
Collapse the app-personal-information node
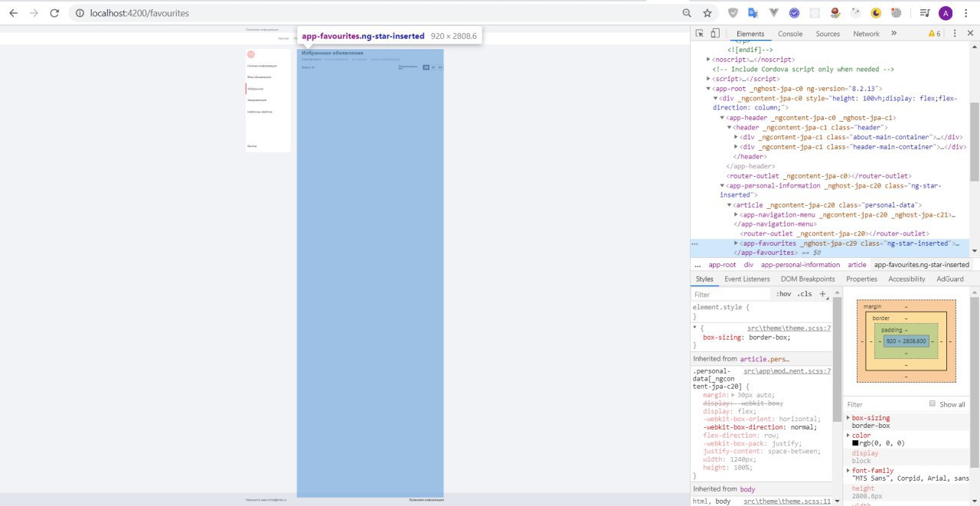721,185
